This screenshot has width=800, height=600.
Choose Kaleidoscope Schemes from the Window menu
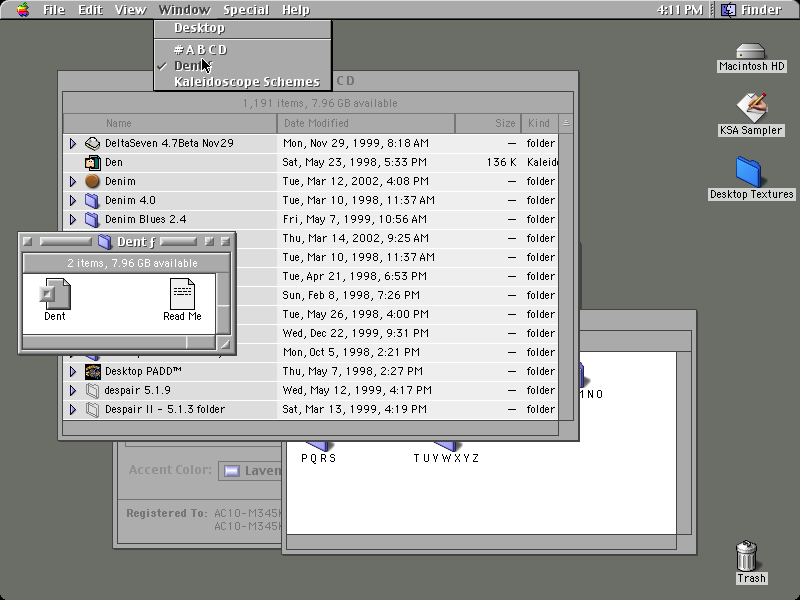[x=243, y=82]
